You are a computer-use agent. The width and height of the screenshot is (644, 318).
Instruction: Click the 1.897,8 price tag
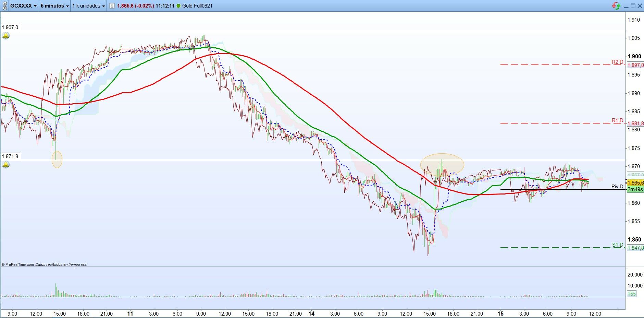[635, 65]
